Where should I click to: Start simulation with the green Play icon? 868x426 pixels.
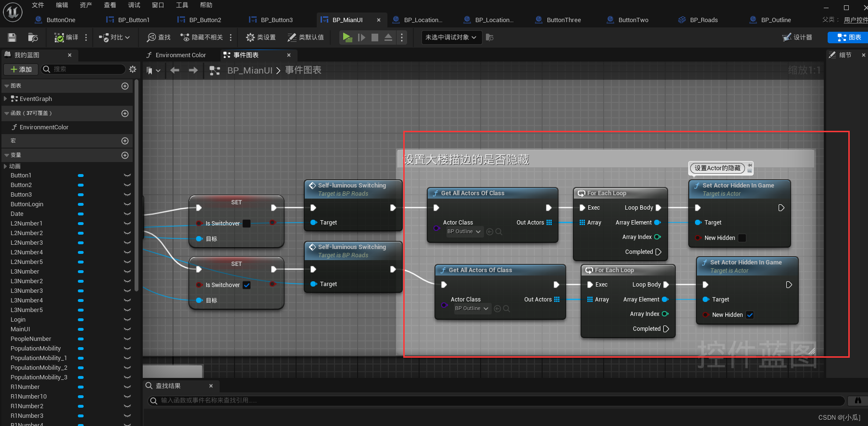point(347,37)
